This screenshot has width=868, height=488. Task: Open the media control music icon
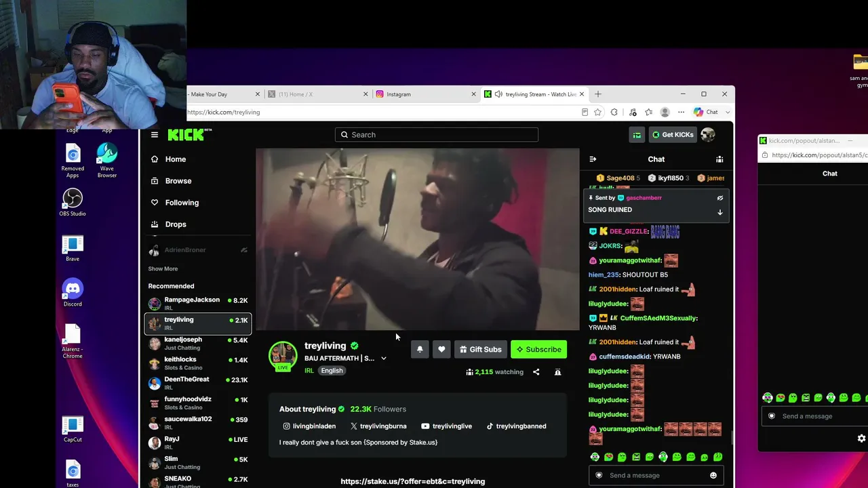633,113
